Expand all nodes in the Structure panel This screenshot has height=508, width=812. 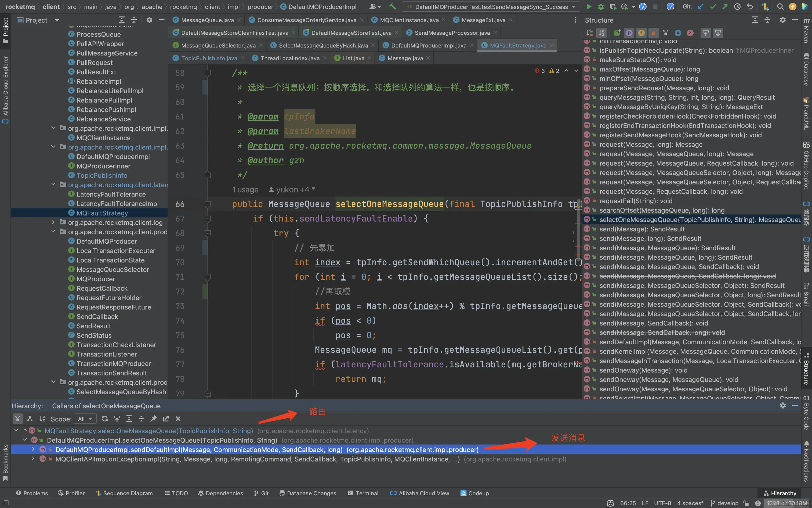tap(755, 20)
